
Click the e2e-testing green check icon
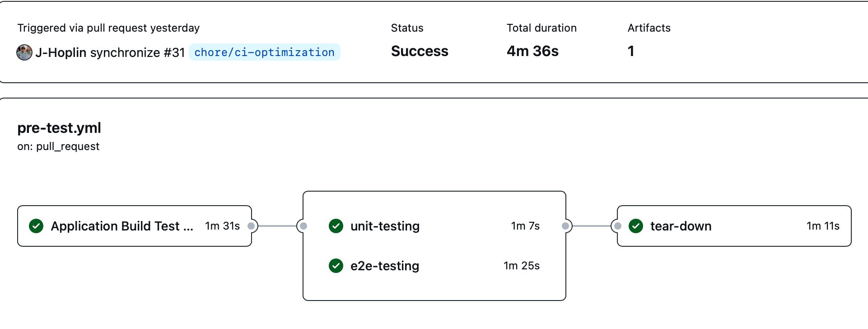click(x=336, y=266)
